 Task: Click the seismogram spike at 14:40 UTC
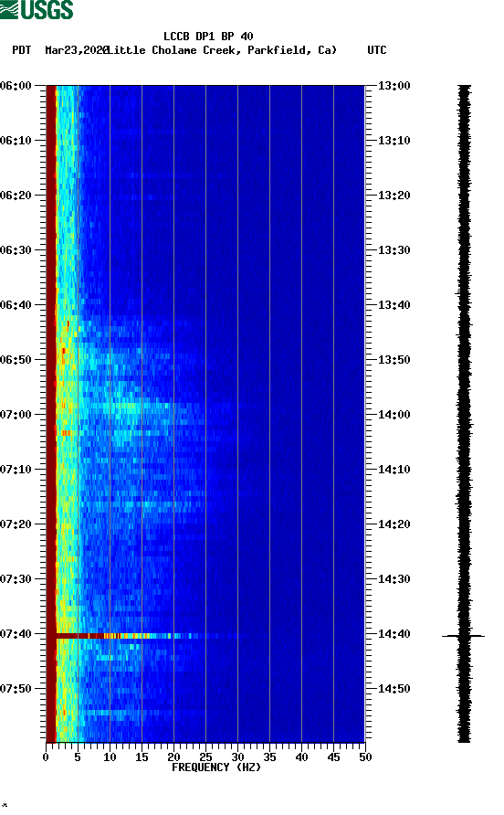click(464, 636)
